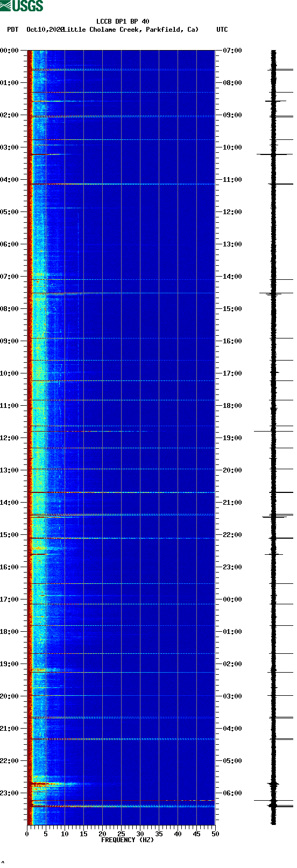Click the 12:00 PDT time label

tap(10, 438)
